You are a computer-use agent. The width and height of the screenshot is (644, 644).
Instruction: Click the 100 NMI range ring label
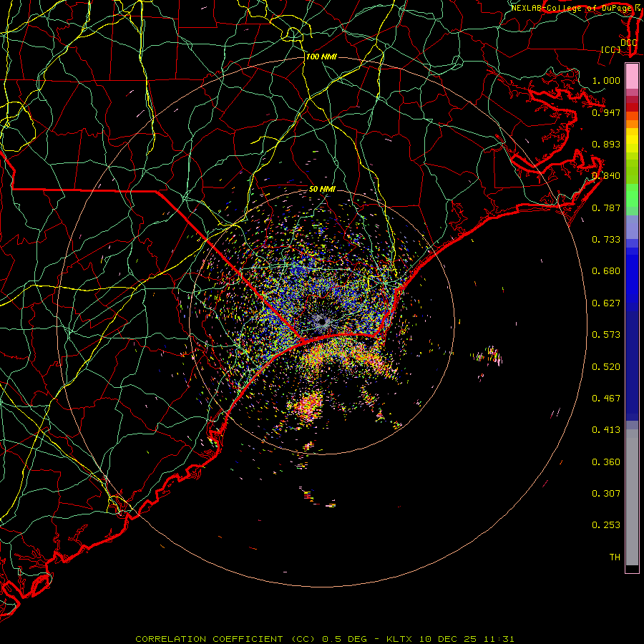[x=321, y=57]
